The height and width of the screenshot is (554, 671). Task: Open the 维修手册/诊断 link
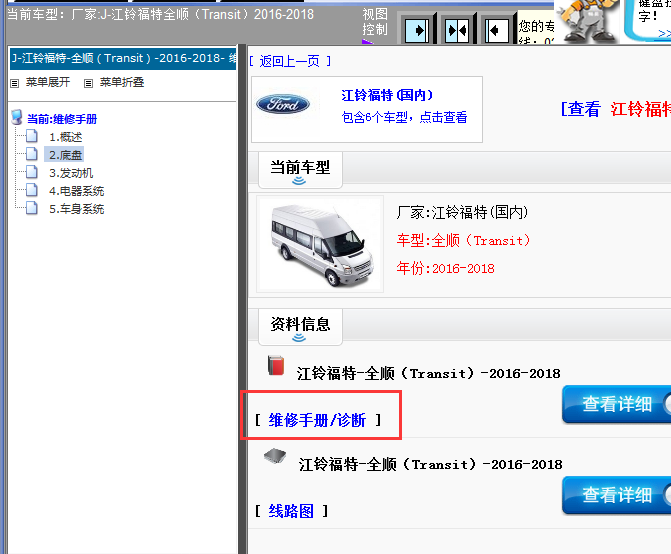(317, 420)
